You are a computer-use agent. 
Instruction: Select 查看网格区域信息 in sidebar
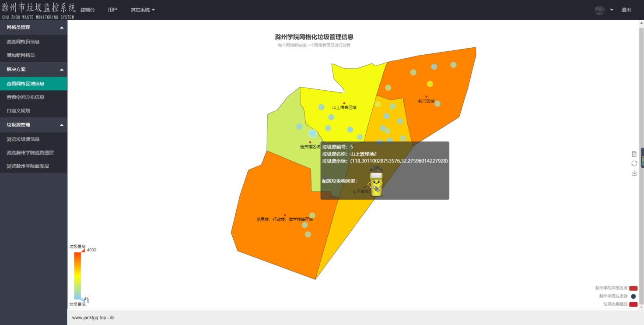click(x=34, y=84)
